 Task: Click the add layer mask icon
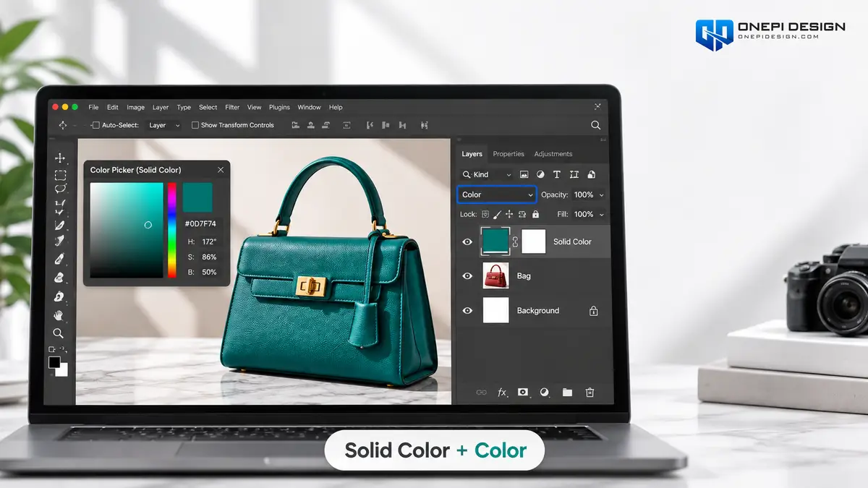click(523, 392)
